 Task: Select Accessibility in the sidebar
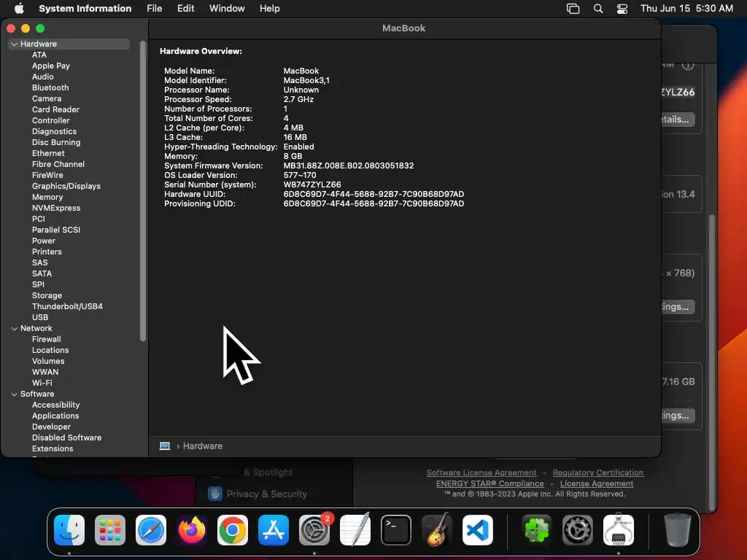55,405
